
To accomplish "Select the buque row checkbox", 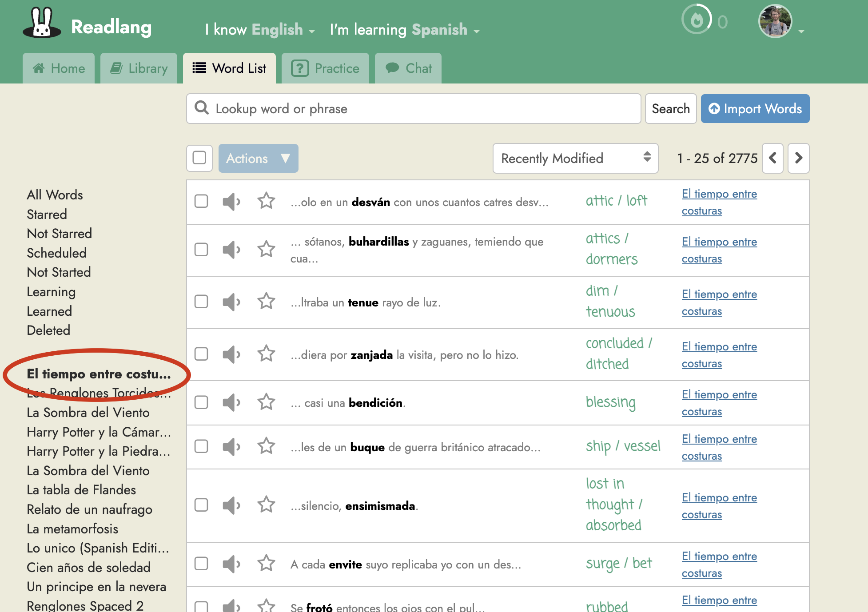I will pos(201,446).
